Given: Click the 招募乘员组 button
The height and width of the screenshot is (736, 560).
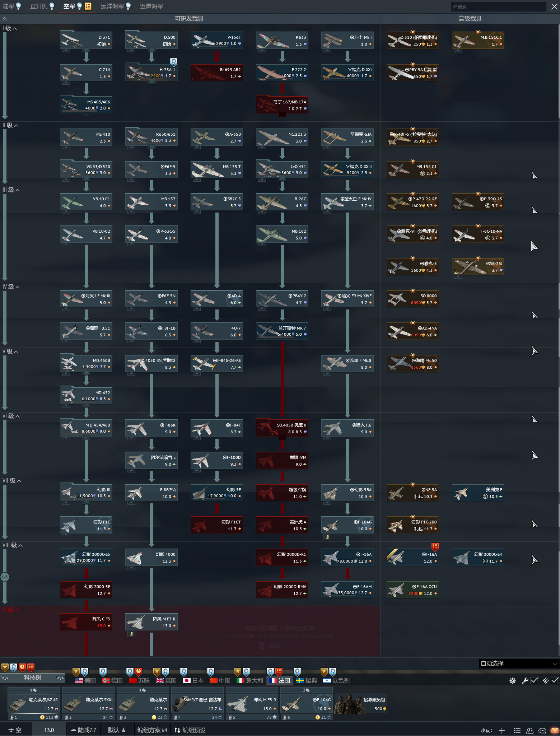Looking at the screenshot, I should coord(361,704).
